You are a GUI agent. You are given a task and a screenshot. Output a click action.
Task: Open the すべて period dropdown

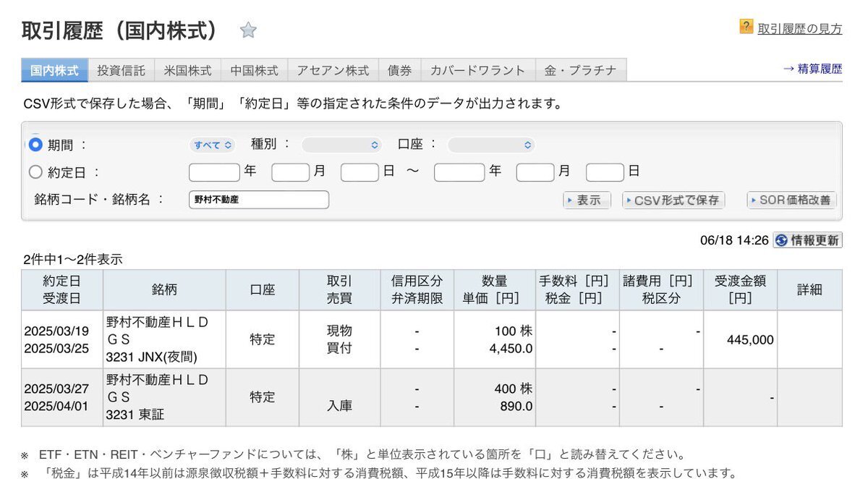213,145
